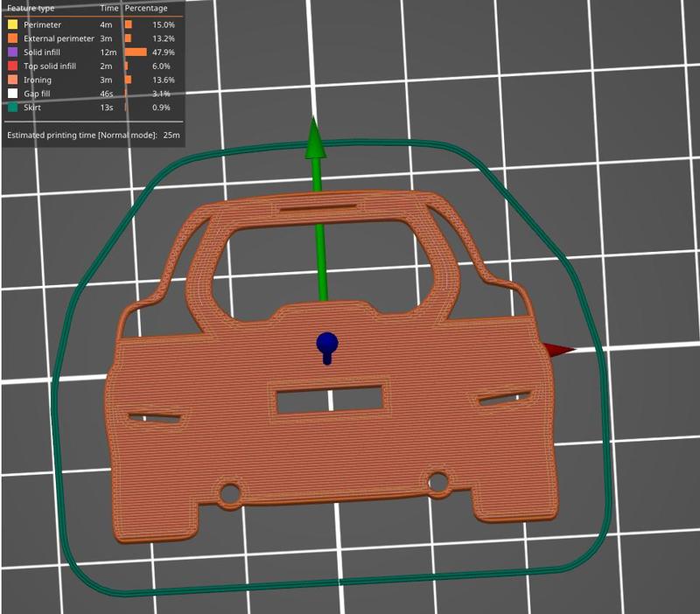Image resolution: width=700 pixels, height=614 pixels.
Task: Click the External perimeter color swatch
Action: coord(13,38)
